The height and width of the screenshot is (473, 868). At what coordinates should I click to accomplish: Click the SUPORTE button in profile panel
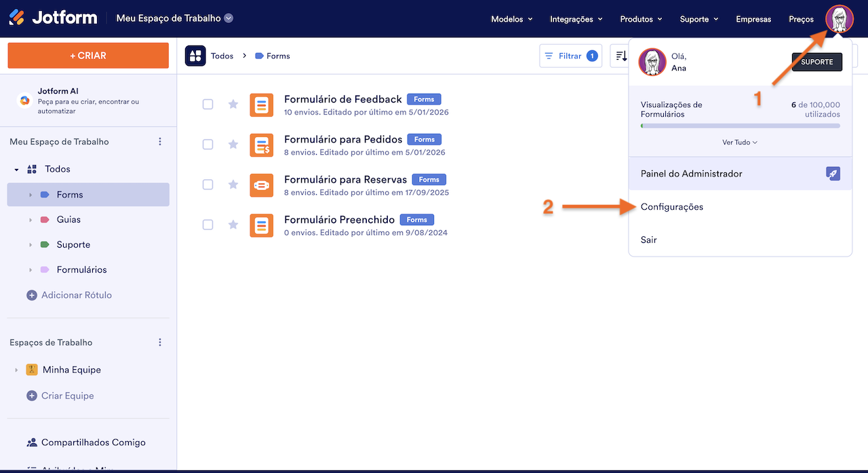[x=816, y=62]
